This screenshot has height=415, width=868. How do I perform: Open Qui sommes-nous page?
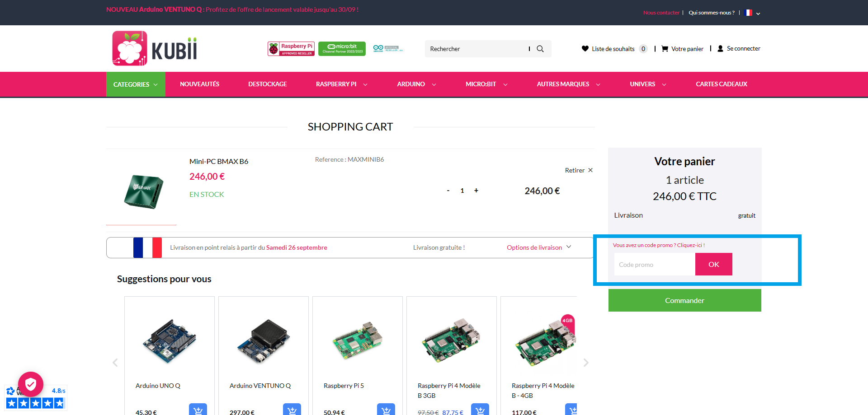(712, 13)
